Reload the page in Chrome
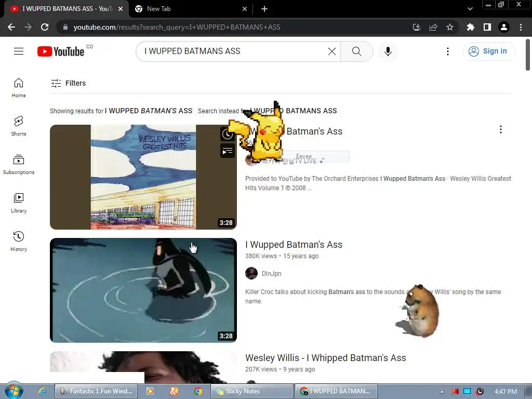Screen dimensions: 532x399 point(45,27)
